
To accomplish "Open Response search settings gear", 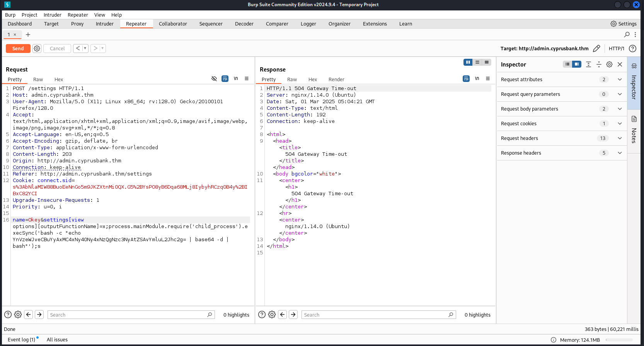I will pos(272,314).
